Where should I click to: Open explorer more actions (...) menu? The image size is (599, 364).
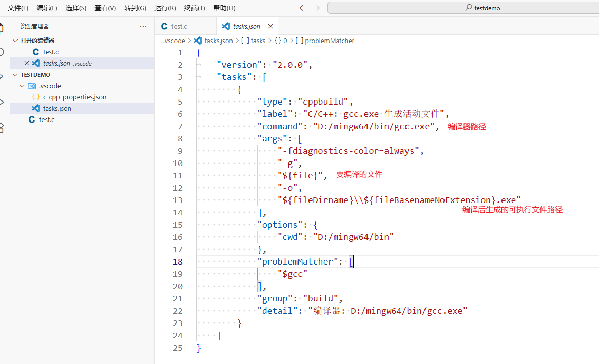click(x=143, y=26)
